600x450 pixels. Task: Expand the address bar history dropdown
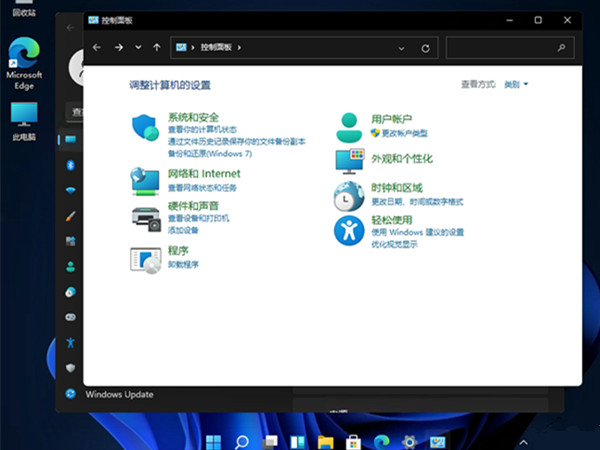(403, 47)
